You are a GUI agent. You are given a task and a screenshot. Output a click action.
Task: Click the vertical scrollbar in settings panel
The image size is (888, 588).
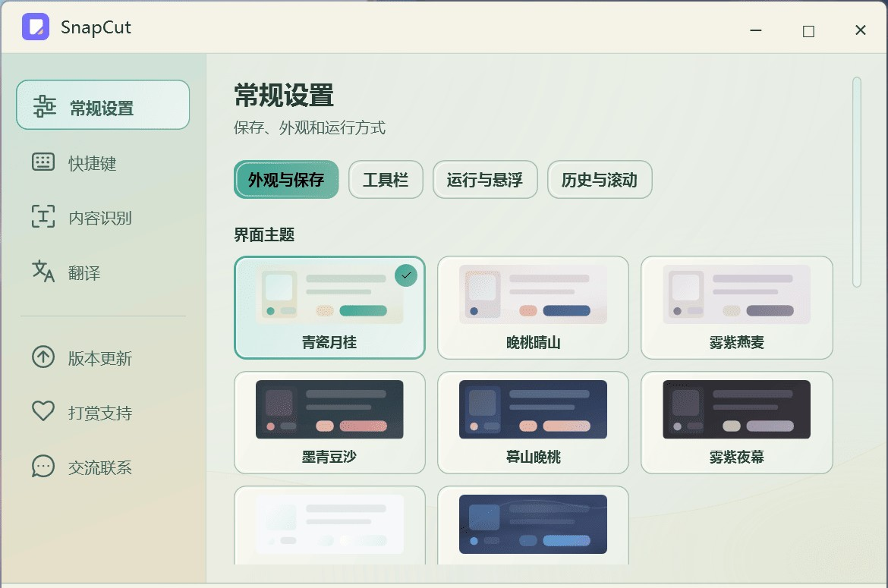(857, 181)
